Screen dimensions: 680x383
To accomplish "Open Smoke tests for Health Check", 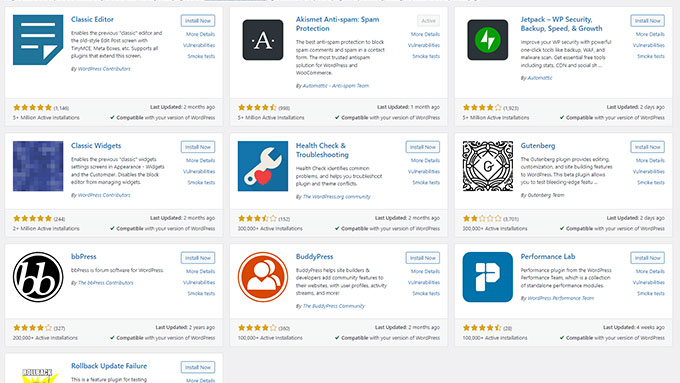I will coord(425,183).
